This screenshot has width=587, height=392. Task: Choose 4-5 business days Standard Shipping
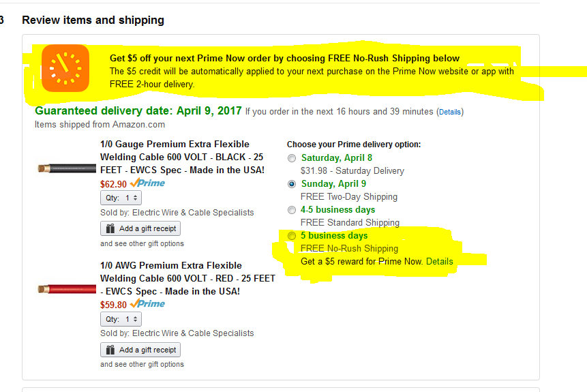tap(292, 210)
